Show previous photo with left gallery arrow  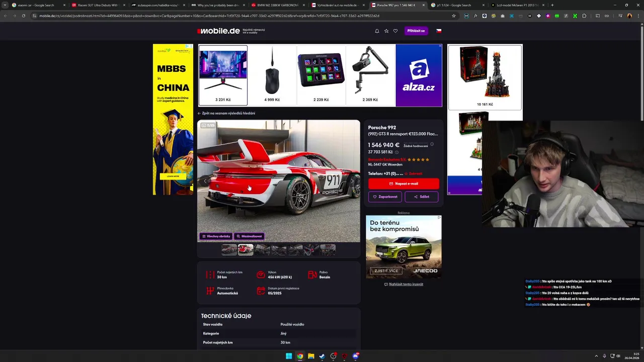pyautogui.click(x=205, y=181)
